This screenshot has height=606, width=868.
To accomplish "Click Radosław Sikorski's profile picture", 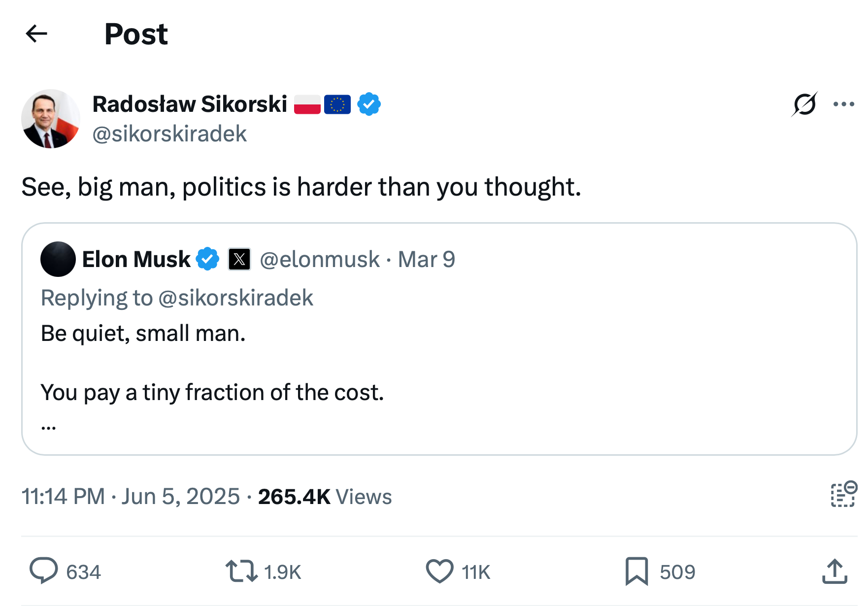I will (51, 119).
